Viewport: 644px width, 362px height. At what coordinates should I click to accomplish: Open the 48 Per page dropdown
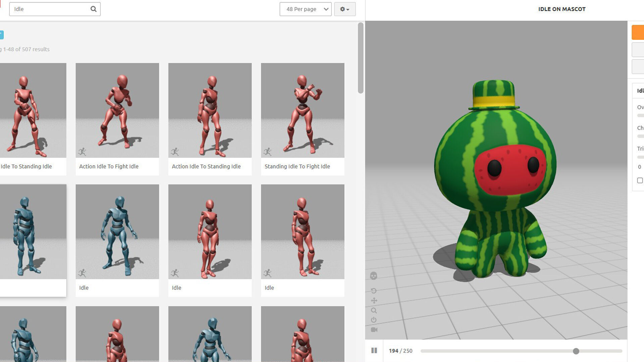pyautogui.click(x=306, y=9)
